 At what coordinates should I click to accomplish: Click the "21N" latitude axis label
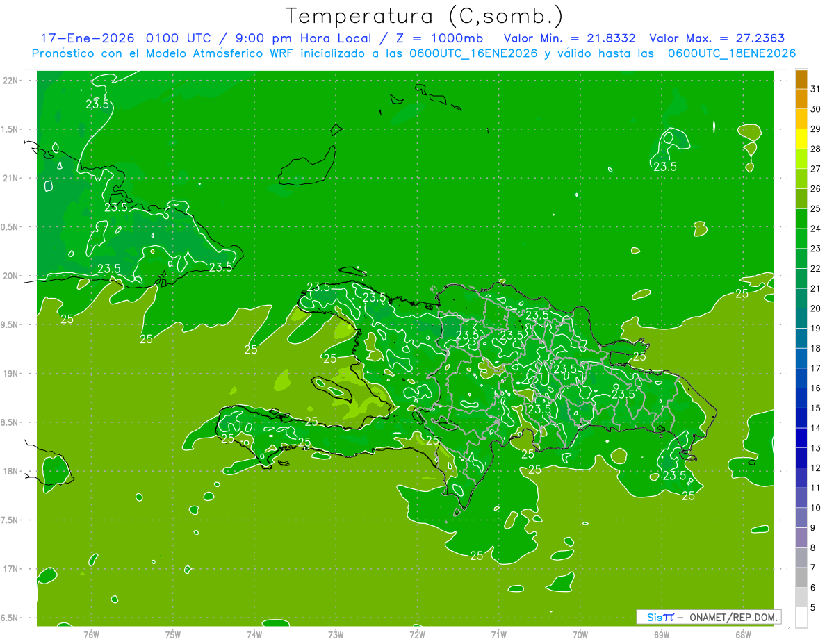(x=11, y=178)
